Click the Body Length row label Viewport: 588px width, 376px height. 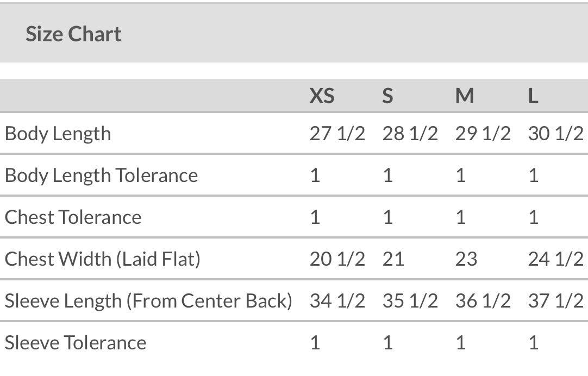pos(58,134)
